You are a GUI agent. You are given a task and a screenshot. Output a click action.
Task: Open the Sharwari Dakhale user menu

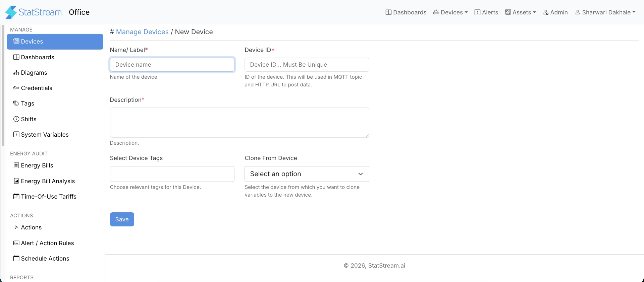tap(605, 12)
